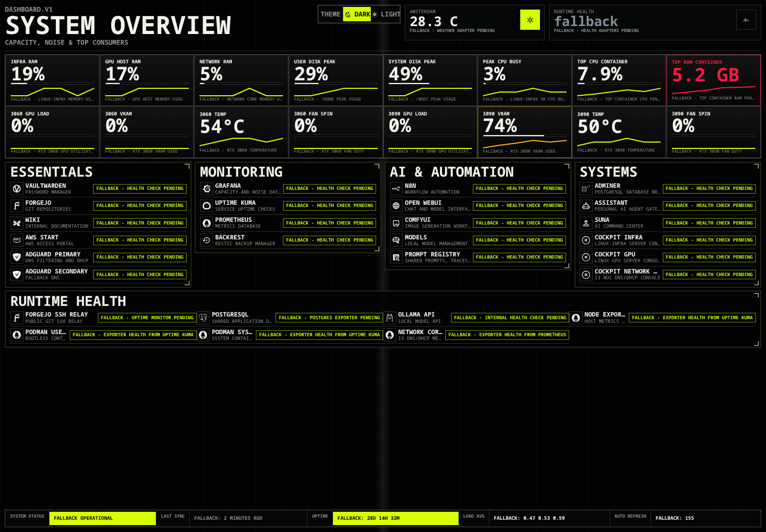766x532 pixels.
Task: Switch theme to Light
Action: point(386,14)
